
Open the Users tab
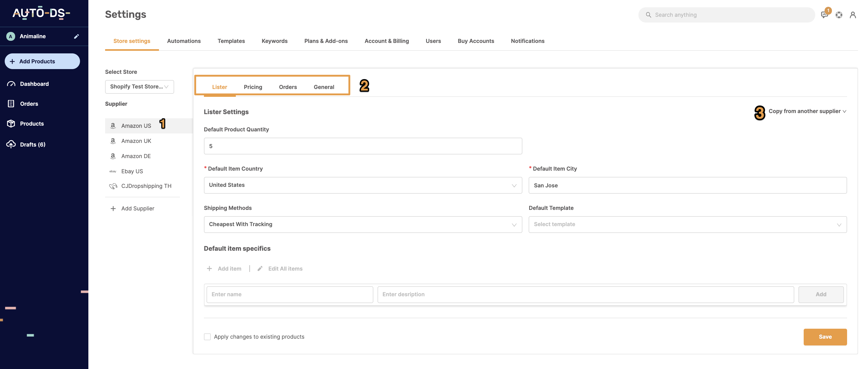coord(433,41)
